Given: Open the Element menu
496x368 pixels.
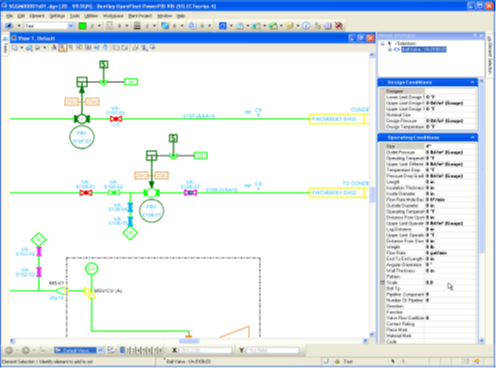Looking at the screenshot, I should [x=37, y=16].
